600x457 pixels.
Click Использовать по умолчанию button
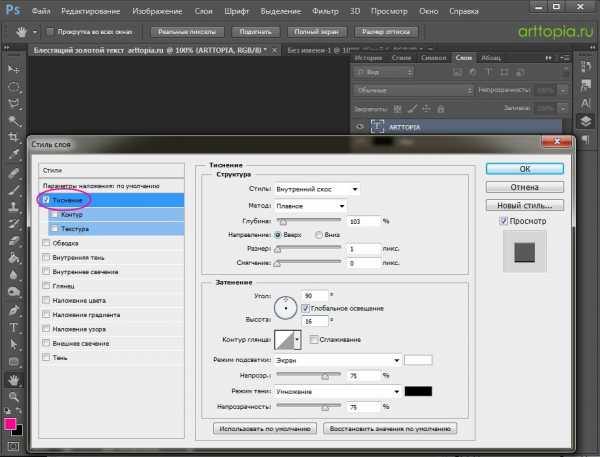point(265,429)
